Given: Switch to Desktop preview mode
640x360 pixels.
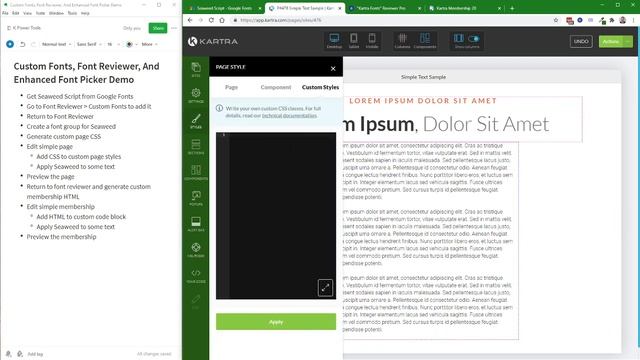Looking at the screenshot, I should (x=334, y=41).
